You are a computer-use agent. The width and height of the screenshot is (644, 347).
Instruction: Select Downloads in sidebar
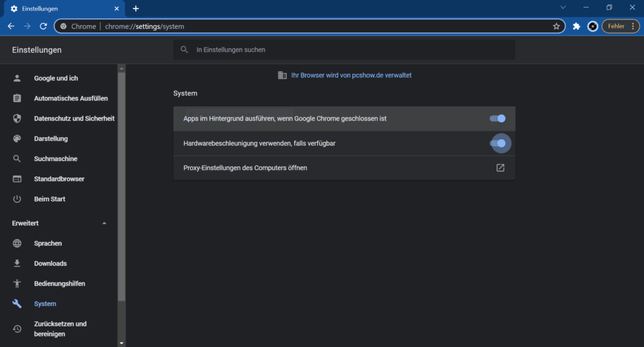50,263
